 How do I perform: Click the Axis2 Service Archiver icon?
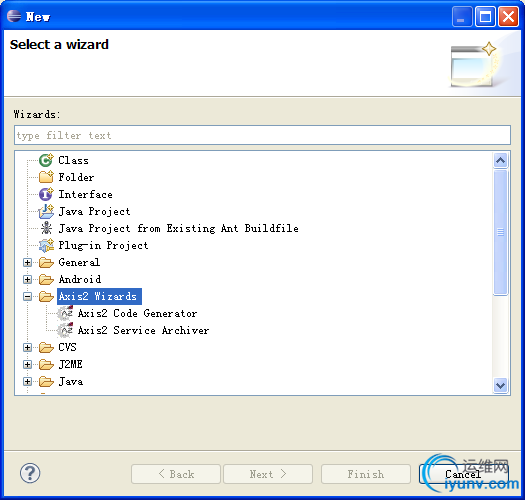[65, 331]
